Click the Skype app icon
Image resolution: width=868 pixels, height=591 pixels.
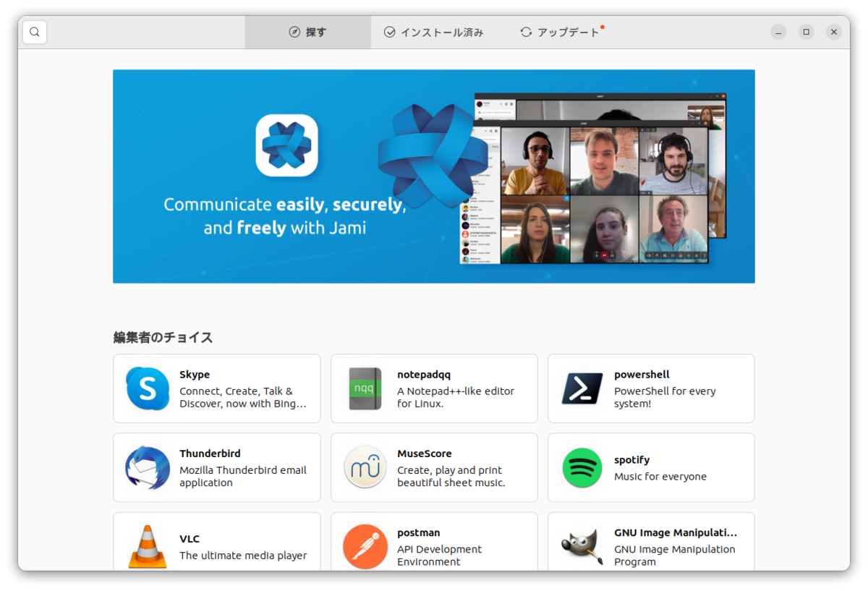[x=148, y=388]
